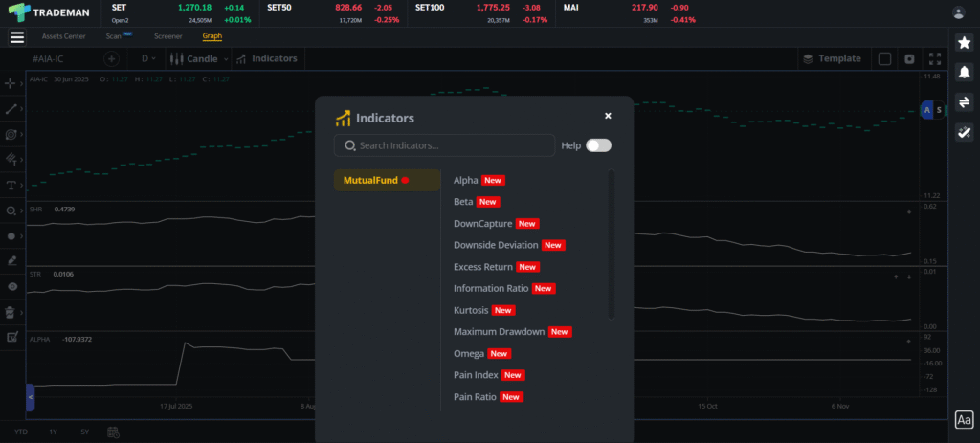Viewport: 980px width, 443px height.
Task: Expand the left collapsed panel arrow
Action: point(30,396)
